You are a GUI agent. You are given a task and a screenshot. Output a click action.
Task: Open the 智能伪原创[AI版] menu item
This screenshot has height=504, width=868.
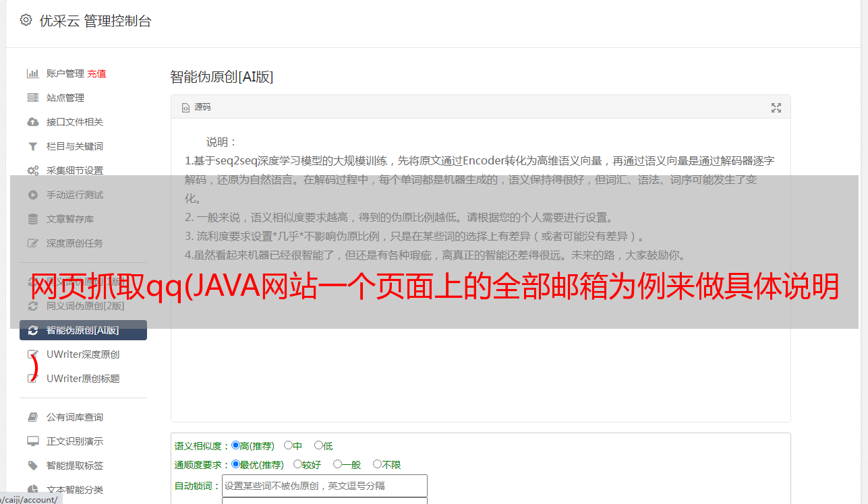[x=83, y=330]
